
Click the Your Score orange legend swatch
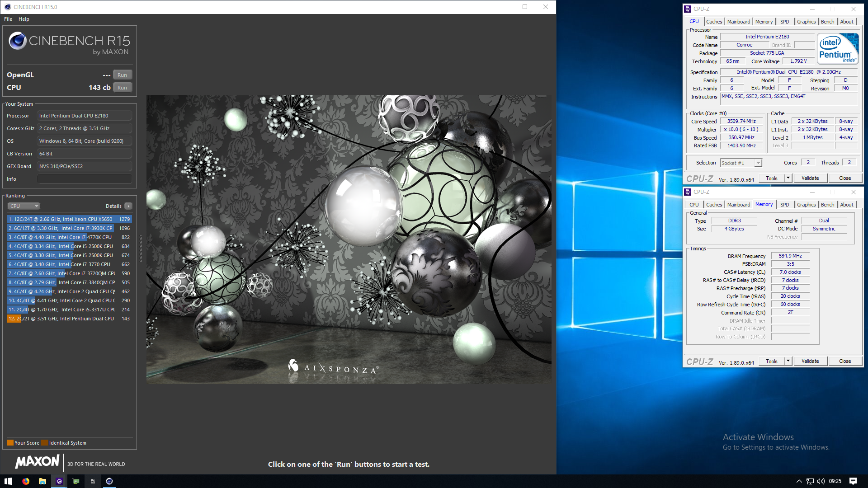(10, 443)
